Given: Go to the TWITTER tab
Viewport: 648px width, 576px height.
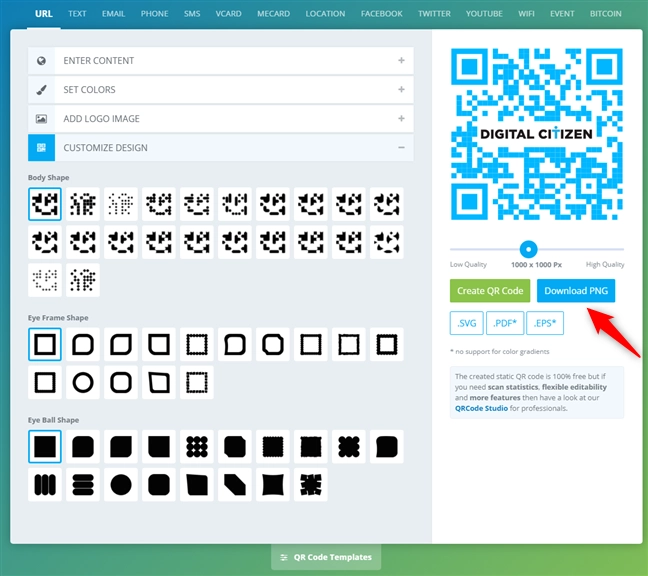Looking at the screenshot, I should point(434,14).
